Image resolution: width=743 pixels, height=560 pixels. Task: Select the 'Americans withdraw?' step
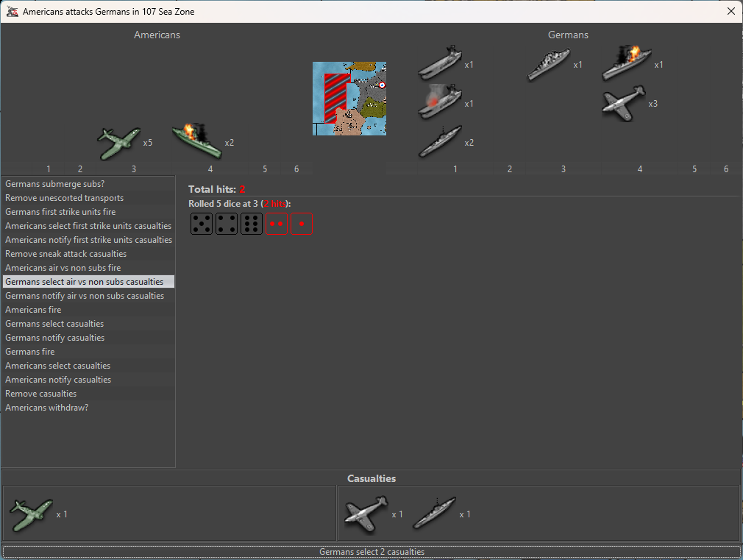click(x=47, y=408)
